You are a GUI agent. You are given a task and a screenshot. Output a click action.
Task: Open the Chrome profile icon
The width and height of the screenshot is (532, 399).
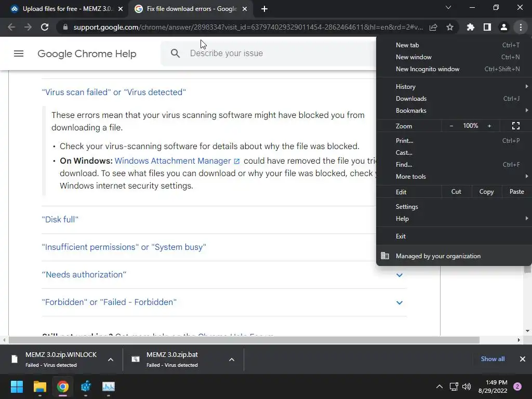(504, 27)
